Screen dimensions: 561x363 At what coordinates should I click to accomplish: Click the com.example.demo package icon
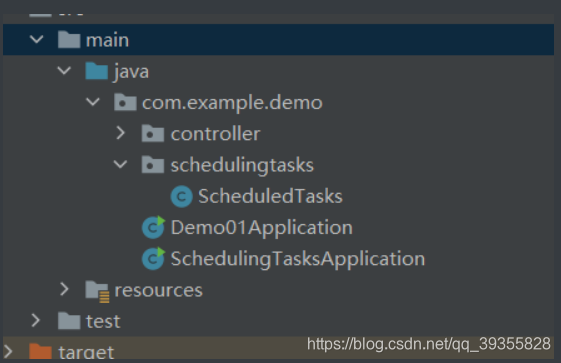(x=125, y=102)
